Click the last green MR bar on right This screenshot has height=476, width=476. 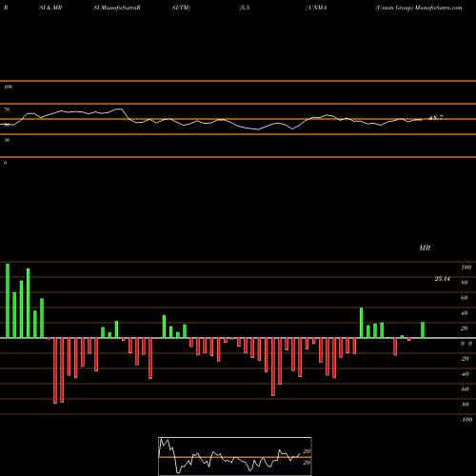click(423, 330)
